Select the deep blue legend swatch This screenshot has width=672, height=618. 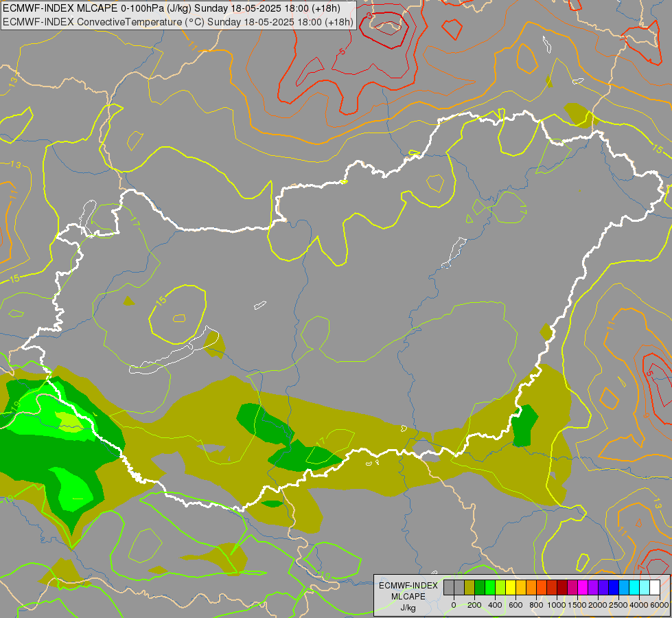click(614, 587)
